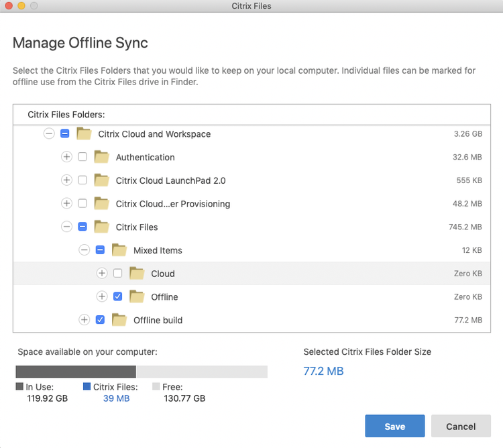Click the Mixed Items folder icon

tap(119, 249)
